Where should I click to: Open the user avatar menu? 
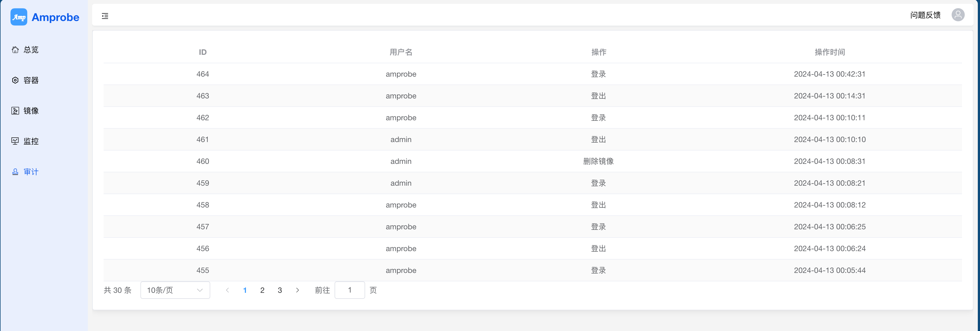958,15
